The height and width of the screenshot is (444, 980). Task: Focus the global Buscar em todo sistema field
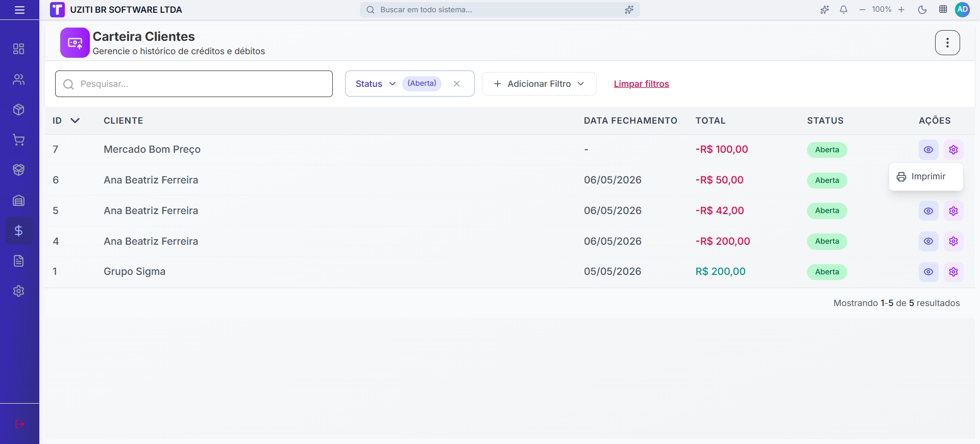click(x=500, y=10)
